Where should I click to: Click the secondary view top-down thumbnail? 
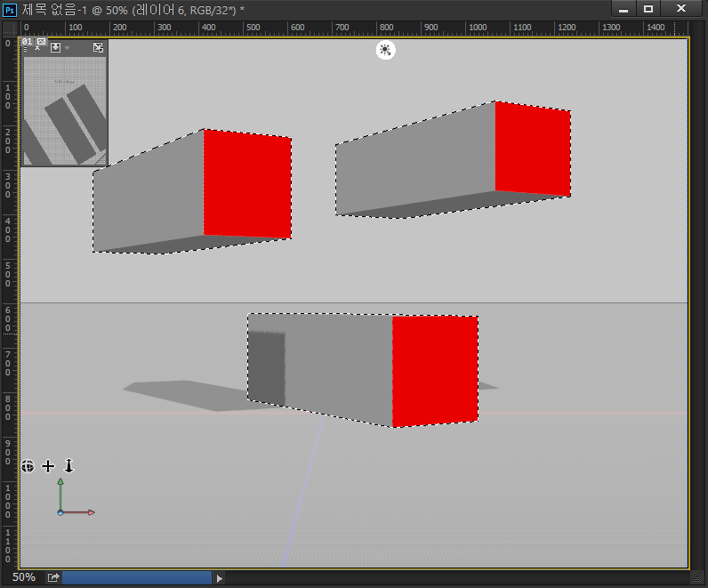tap(64, 111)
